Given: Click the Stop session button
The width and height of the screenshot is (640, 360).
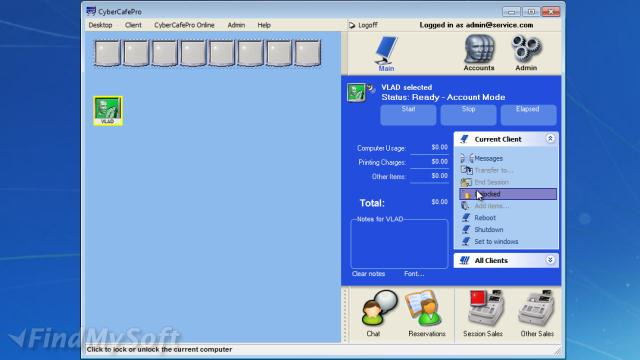Looking at the screenshot, I should click(468, 115).
